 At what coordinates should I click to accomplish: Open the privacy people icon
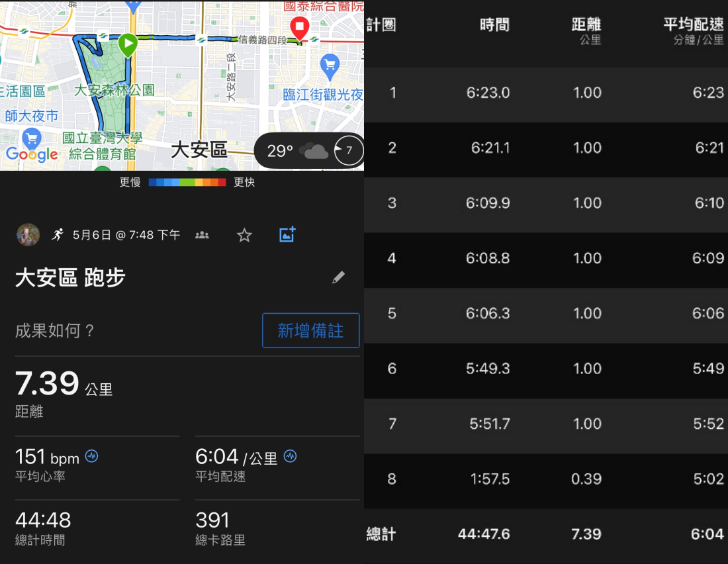tap(203, 235)
